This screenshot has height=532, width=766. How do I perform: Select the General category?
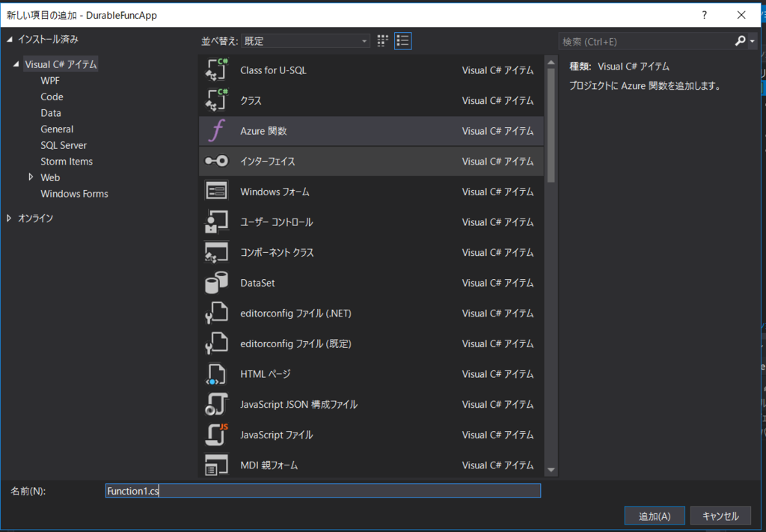tap(57, 129)
